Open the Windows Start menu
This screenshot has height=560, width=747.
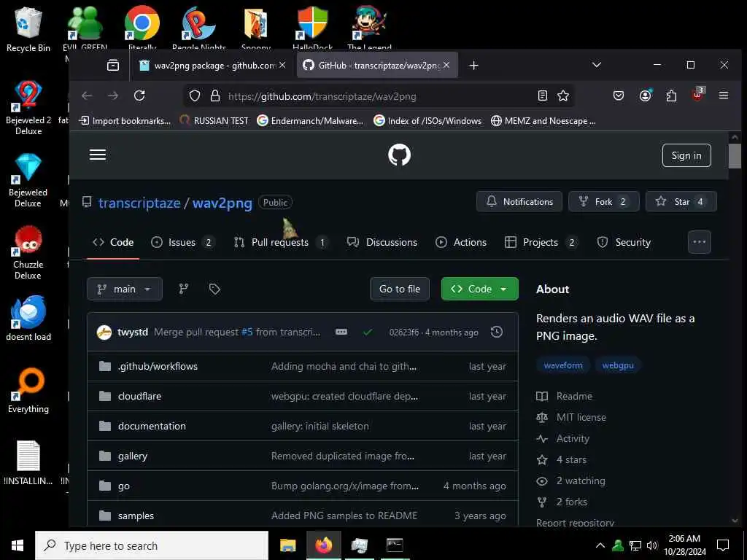tap(18, 545)
